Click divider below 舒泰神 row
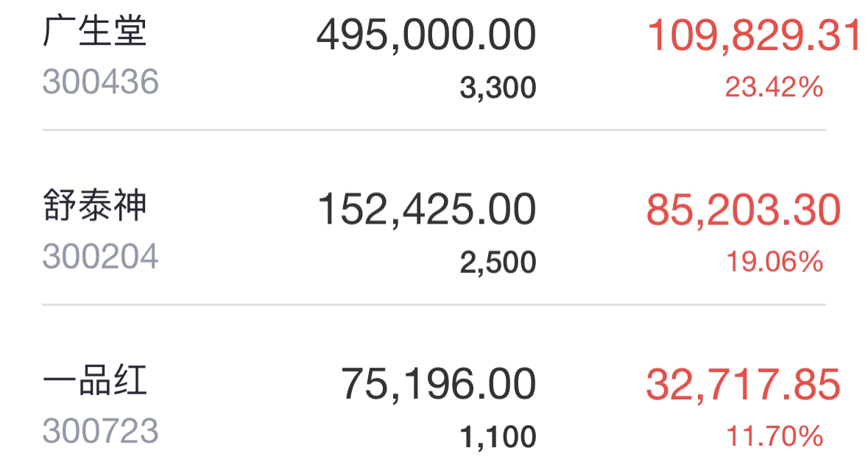The image size is (868, 473). click(434, 305)
